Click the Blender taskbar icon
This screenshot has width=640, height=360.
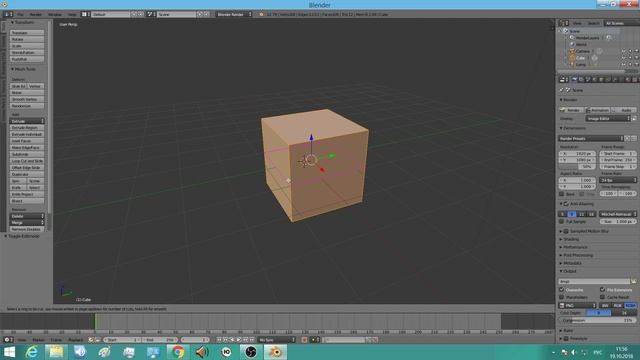275,352
